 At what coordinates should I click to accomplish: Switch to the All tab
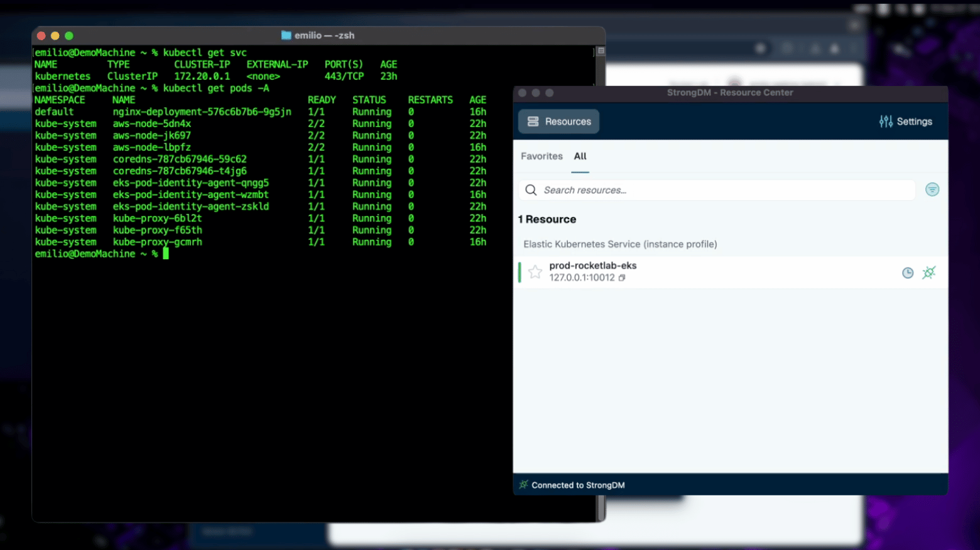click(x=580, y=156)
